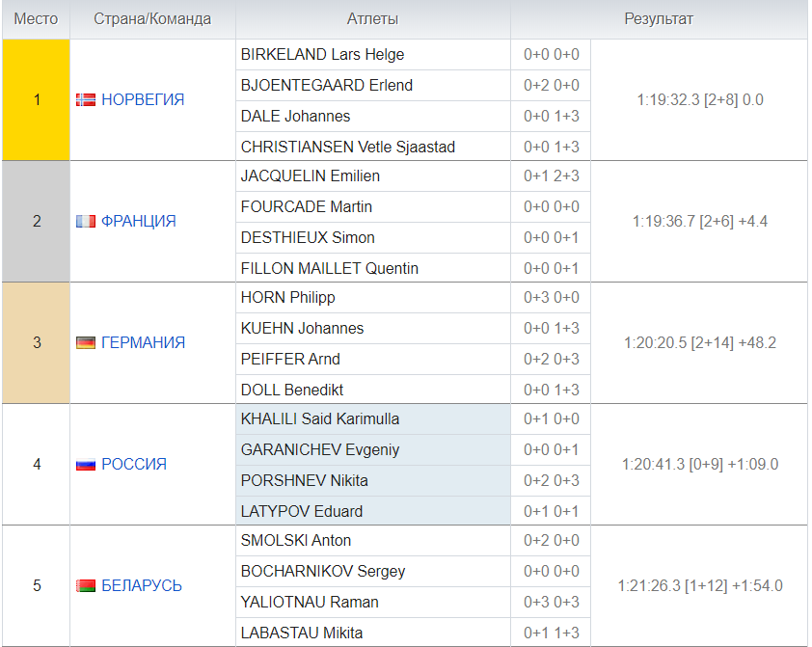Select athlete DESTHIEUX Simon
Image resolution: width=812 pixels, height=647 pixels.
(x=309, y=237)
